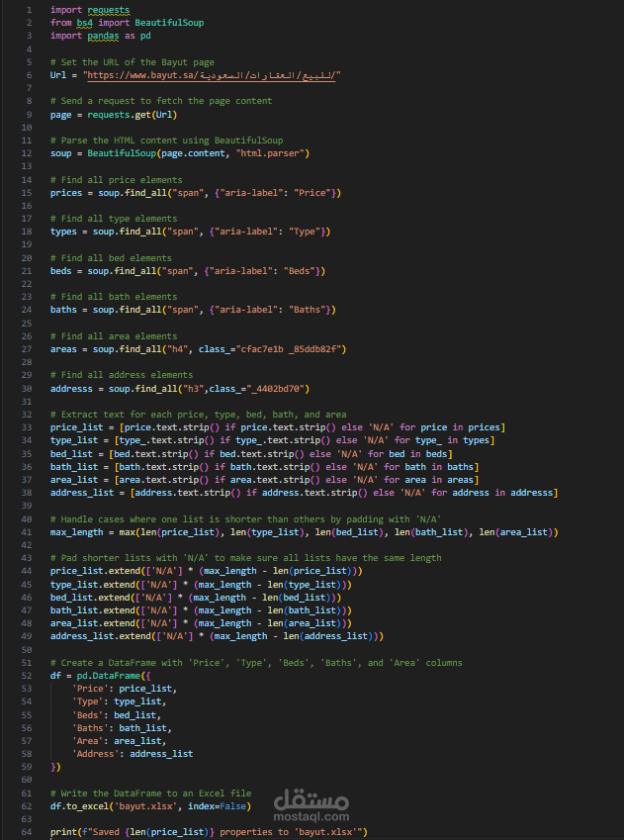
Task: Click comment '# Set the URL of the Bayut page'
Action: click(133, 62)
